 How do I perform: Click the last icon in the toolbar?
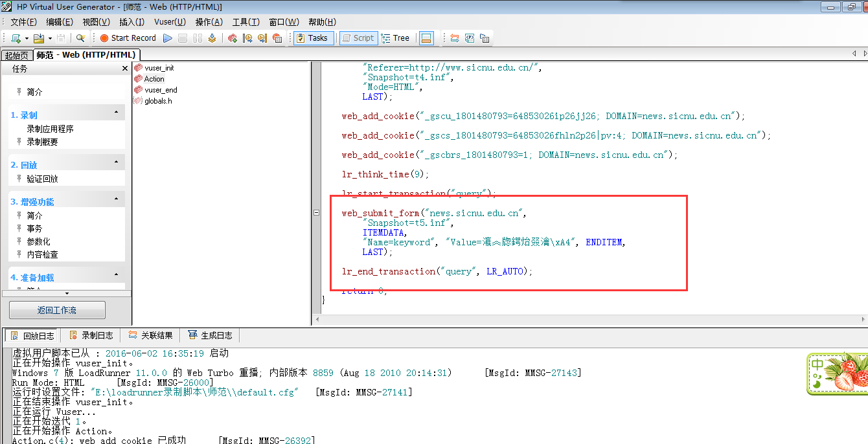[485, 38]
